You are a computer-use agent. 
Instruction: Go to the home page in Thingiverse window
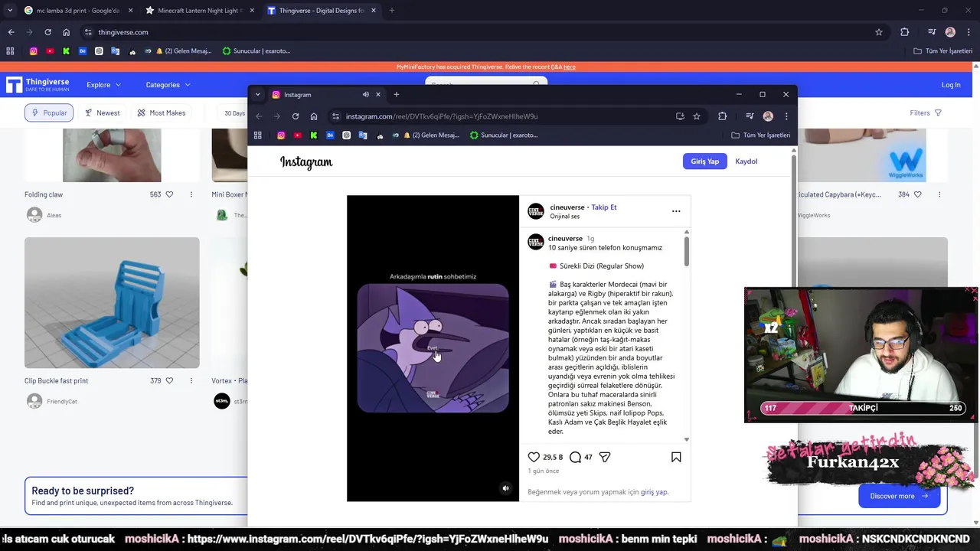pos(66,32)
